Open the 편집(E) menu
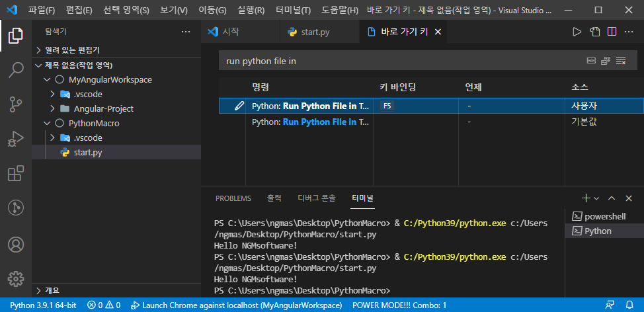Screen dimensions: 644x312 79,10
